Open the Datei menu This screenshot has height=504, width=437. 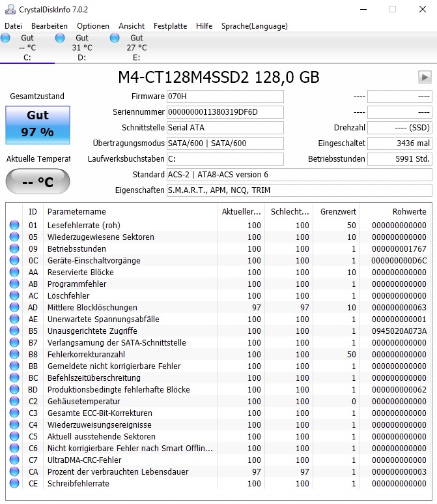tap(14, 26)
